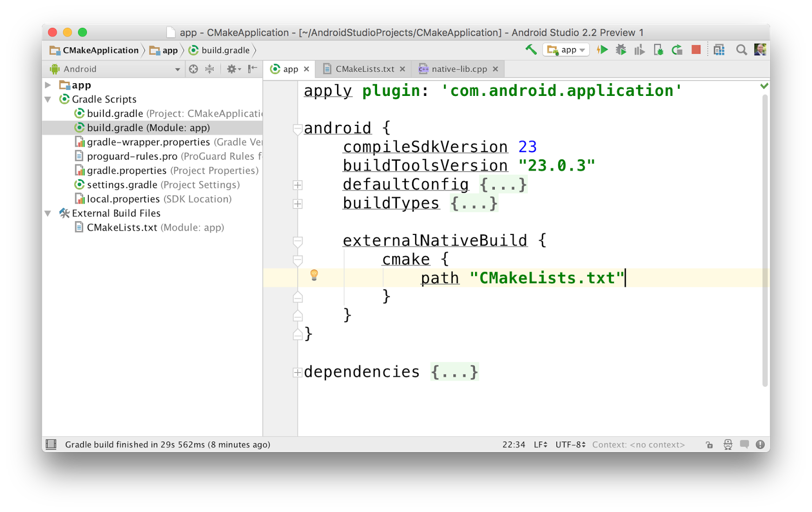Attach debugger to Android process icon
812x512 pixels.
point(658,50)
